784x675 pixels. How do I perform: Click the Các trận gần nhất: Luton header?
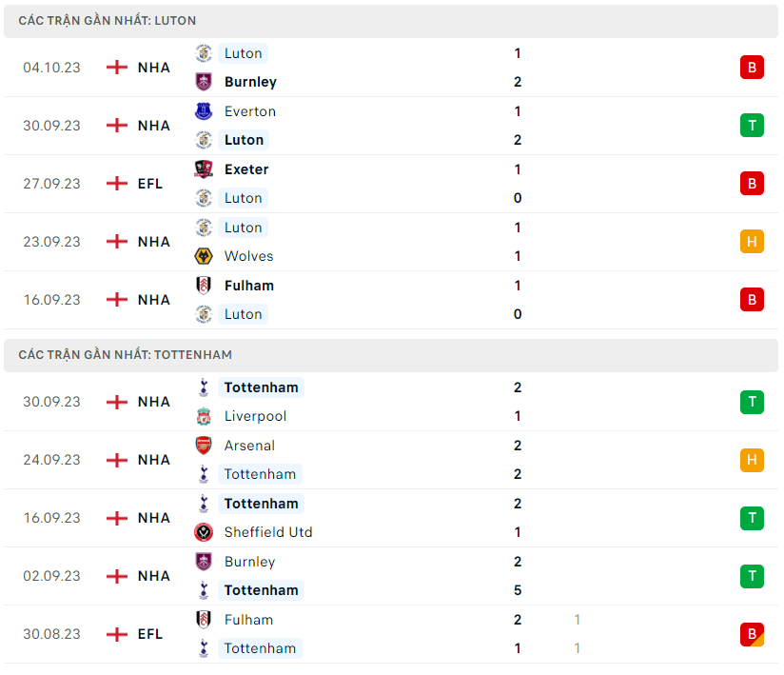(x=108, y=20)
